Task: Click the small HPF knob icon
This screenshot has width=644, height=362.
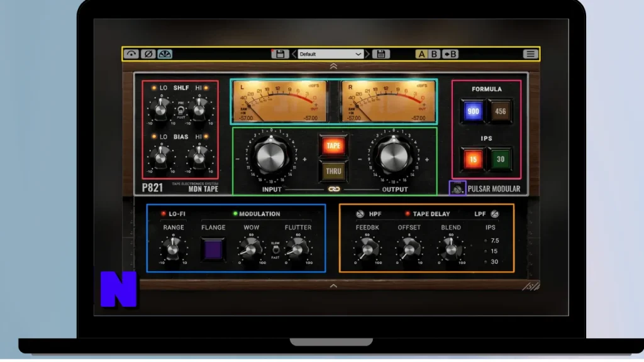Action: point(360,214)
